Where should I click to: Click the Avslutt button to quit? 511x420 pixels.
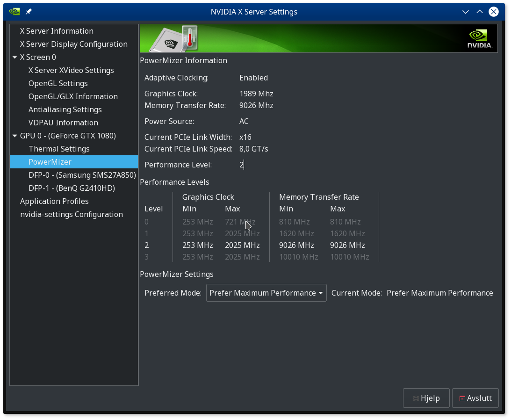coord(475,398)
